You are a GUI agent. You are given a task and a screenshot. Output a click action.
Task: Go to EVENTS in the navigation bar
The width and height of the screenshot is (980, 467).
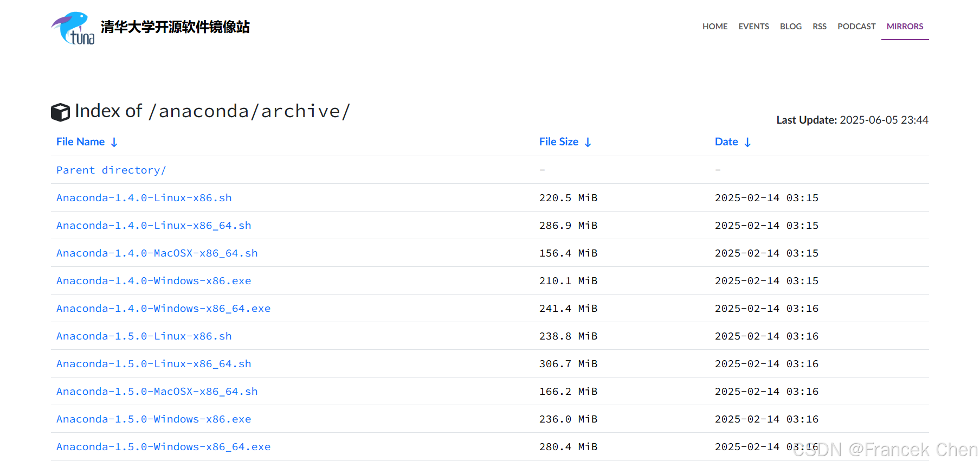tap(753, 27)
